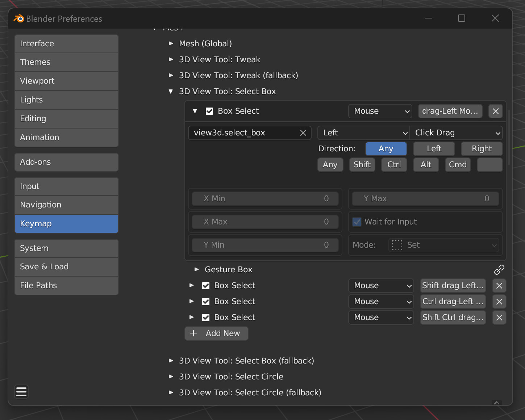Click the plus icon on Add New
525x420 pixels.
pyautogui.click(x=193, y=333)
